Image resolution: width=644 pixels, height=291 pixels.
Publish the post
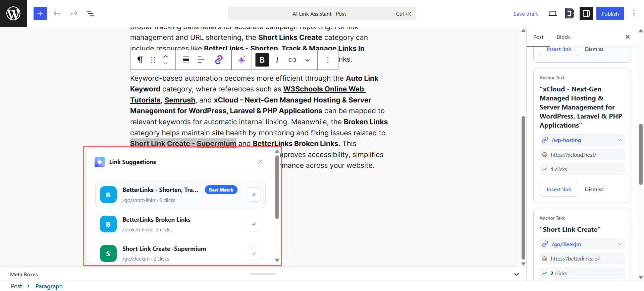tap(610, 13)
